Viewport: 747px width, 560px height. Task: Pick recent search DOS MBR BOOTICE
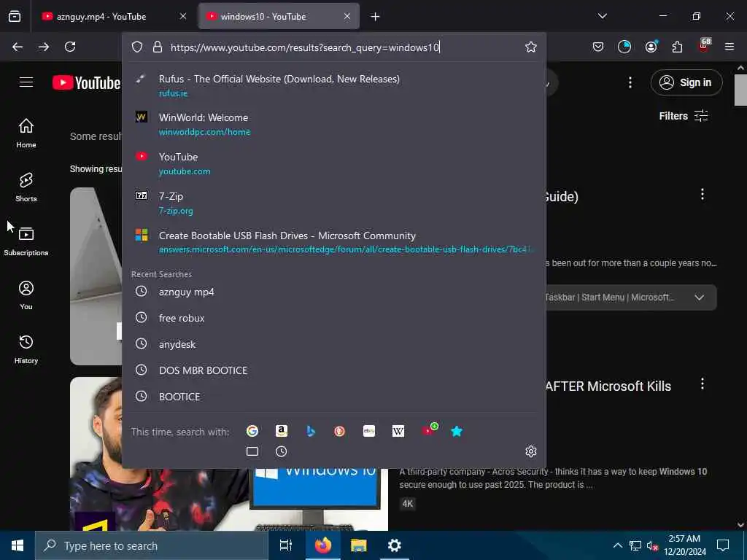pos(333,370)
